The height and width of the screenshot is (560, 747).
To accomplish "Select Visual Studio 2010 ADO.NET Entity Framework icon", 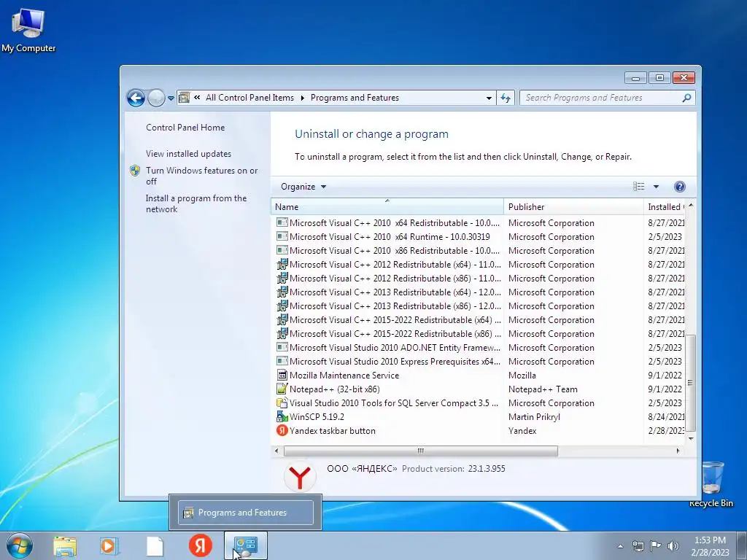I will 282,347.
